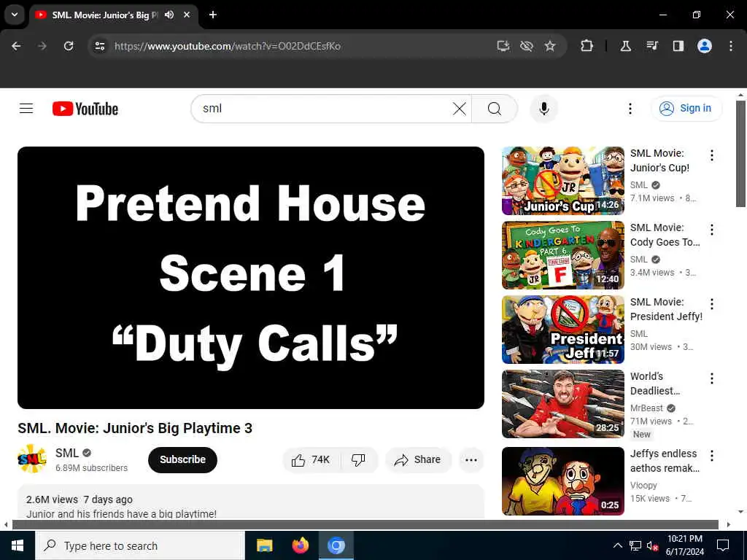747x560 pixels.
Task: Go to YouTube home via logo
Action: (x=85, y=109)
